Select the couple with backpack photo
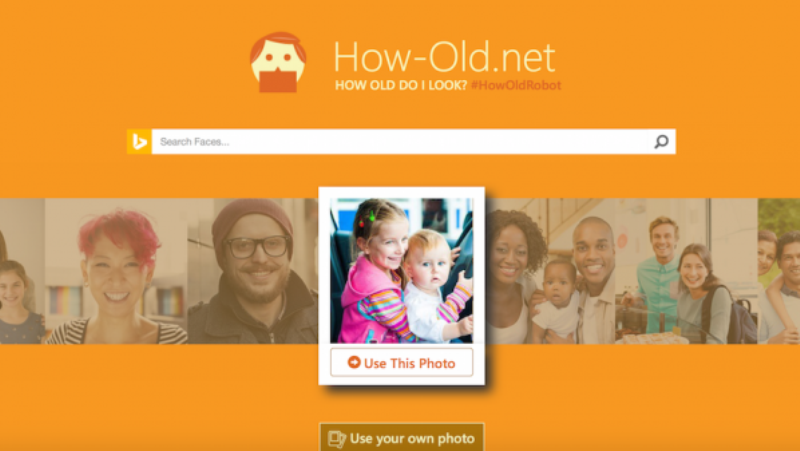The image size is (800, 451). click(686, 271)
